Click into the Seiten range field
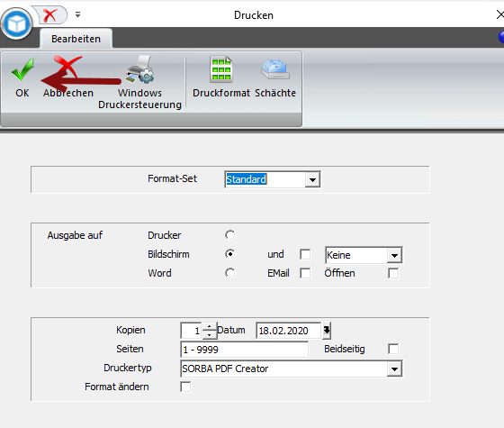 click(244, 350)
